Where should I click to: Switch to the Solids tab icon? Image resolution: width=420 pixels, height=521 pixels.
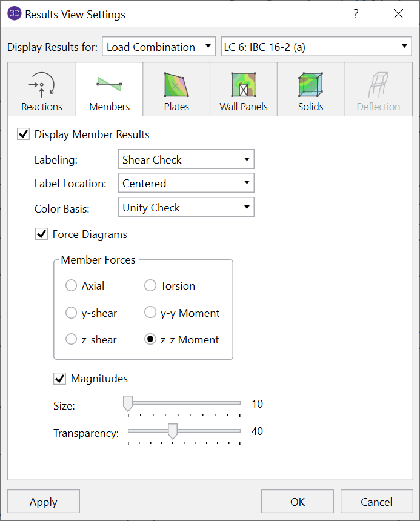coord(310,85)
